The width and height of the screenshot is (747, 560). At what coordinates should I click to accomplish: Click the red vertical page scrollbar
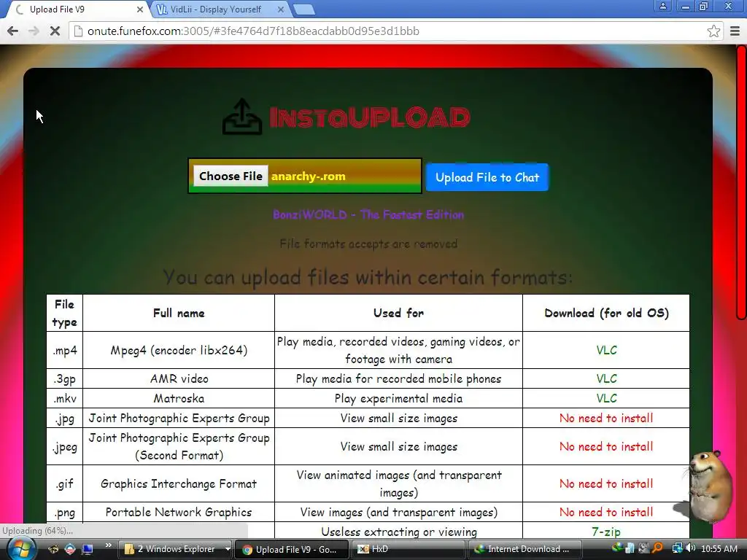pyautogui.click(x=741, y=182)
